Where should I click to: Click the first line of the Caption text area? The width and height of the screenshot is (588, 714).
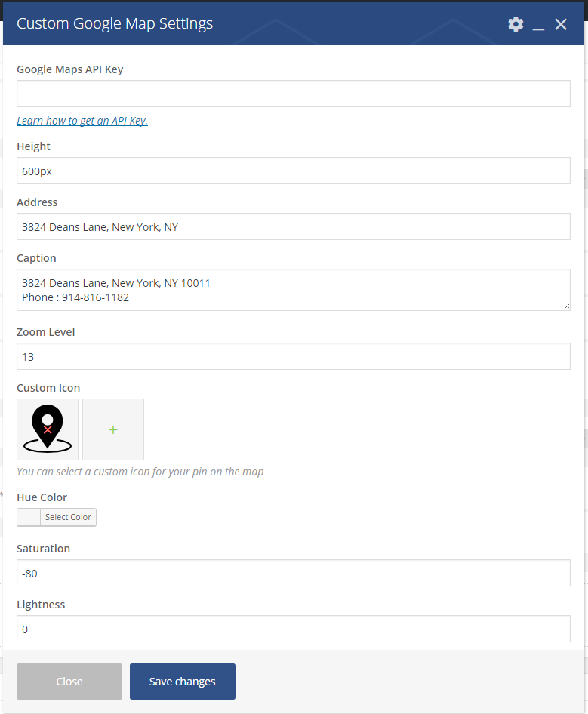pos(116,283)
